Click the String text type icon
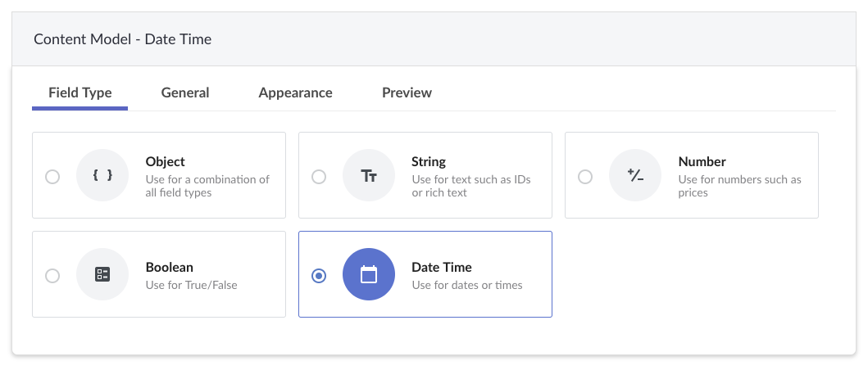The width and height of the screenshot is (868, 370). [369, 175]
